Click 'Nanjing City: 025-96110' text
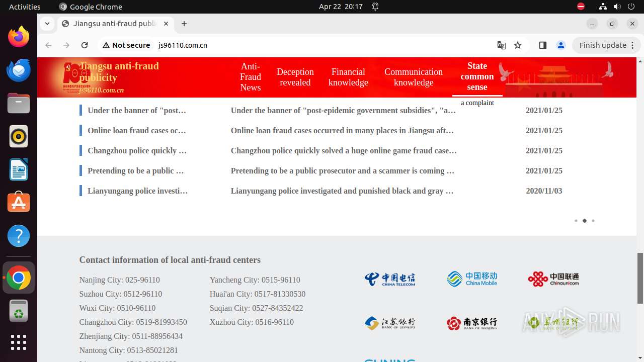The width and height of the screenshot is (644, 362). [119, 280]
